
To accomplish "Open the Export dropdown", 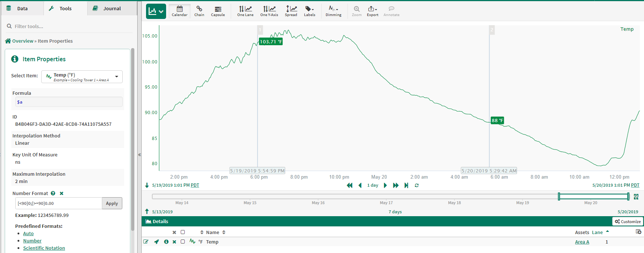I will click(x=372, y=11).
